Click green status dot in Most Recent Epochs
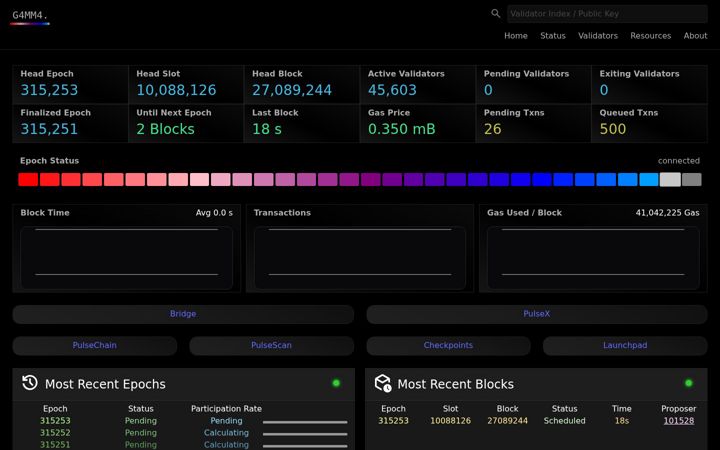This screenshot has width=720, height=450. [336, 383]
